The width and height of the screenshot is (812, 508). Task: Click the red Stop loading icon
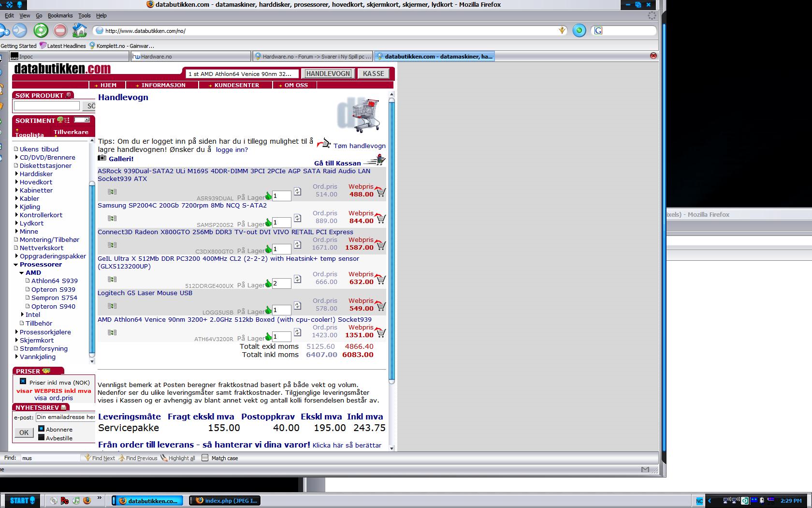60,30
